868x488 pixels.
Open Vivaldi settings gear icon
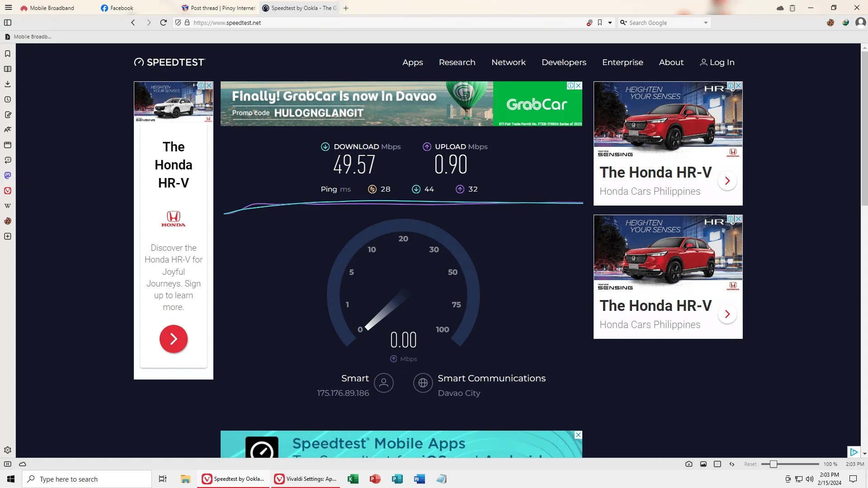8,450
